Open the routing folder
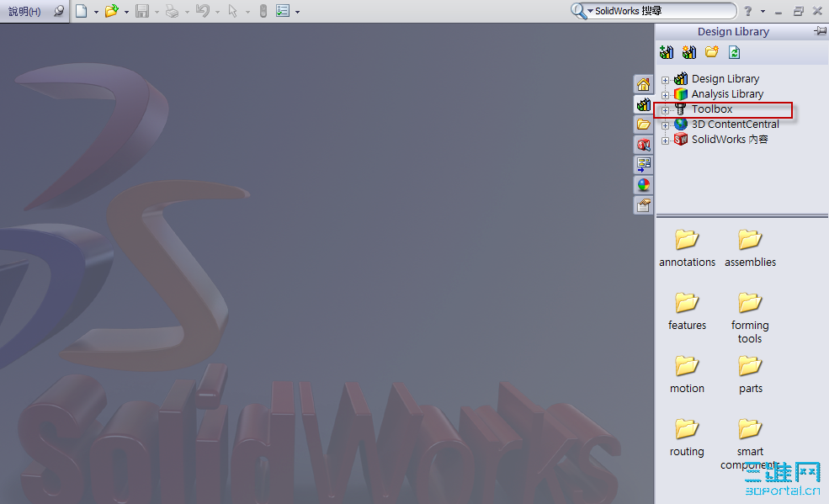 (687, 438)
